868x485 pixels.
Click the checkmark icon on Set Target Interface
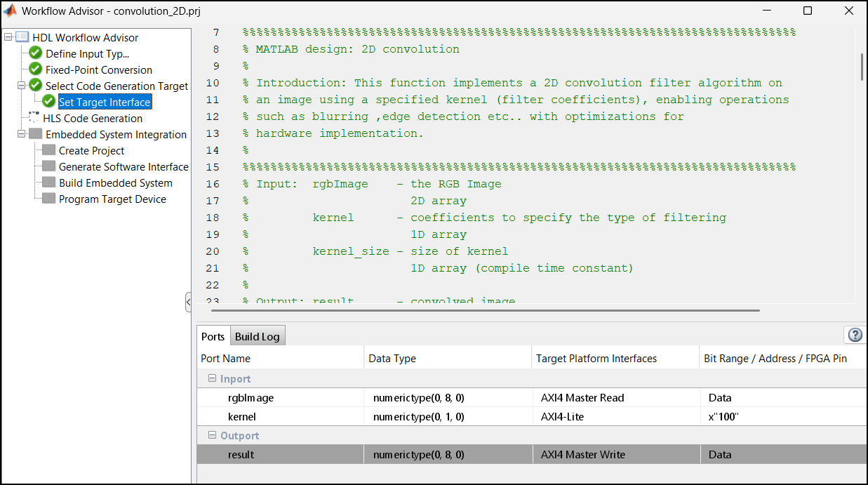[x=47, y=102]
